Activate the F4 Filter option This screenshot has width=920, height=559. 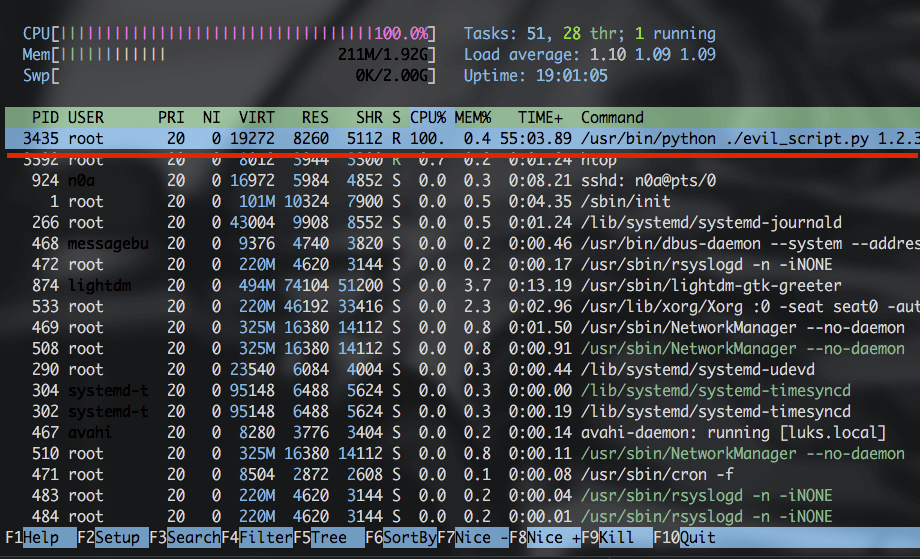pyautogui.click(x=257, y=537)
